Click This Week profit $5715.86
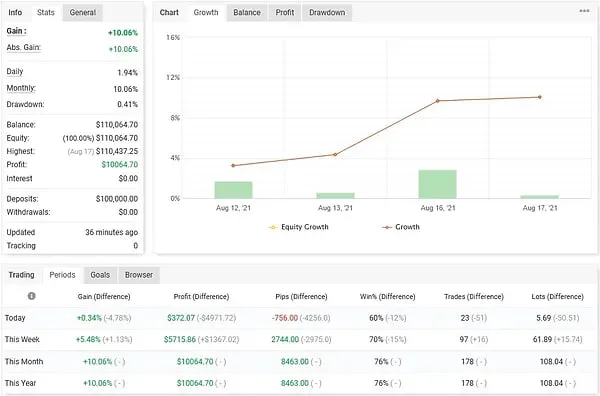Image resolution: width=600 pixels, height=396 pixels. pyautogui.click(x=180, y=339)
